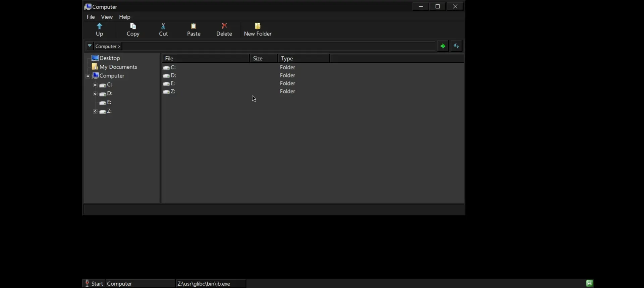Screen dimensions: 644x288
Task: Click the Computer window title icon
Action: (88, 7)
